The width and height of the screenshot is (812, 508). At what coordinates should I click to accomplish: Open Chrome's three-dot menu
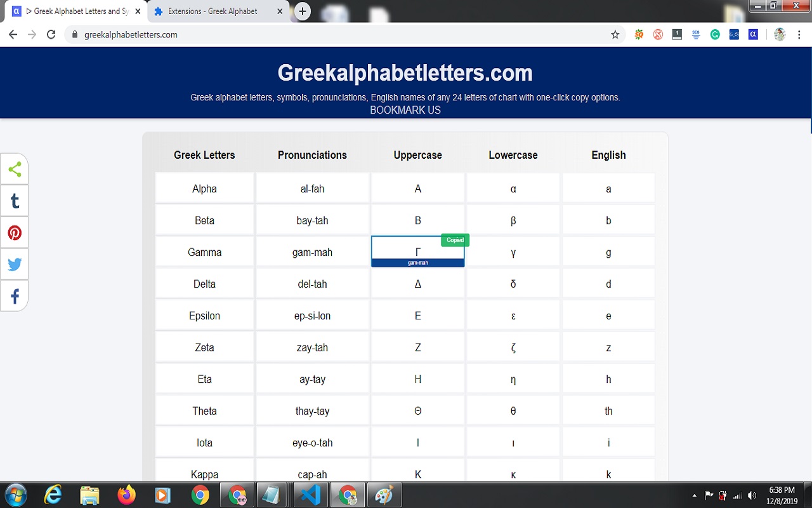click(x=800, y=35)
